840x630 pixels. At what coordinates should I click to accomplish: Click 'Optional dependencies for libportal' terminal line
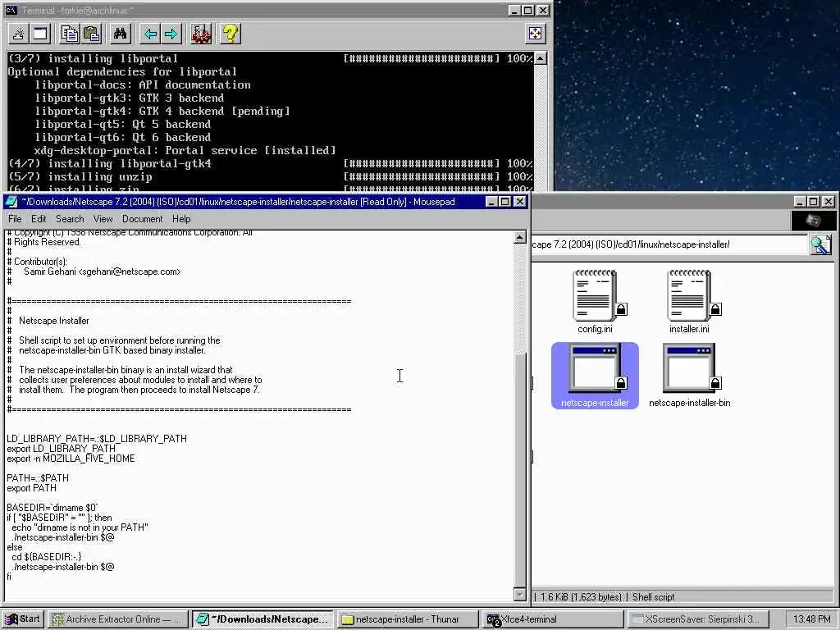pyautogui.click(x=122, y=72)
